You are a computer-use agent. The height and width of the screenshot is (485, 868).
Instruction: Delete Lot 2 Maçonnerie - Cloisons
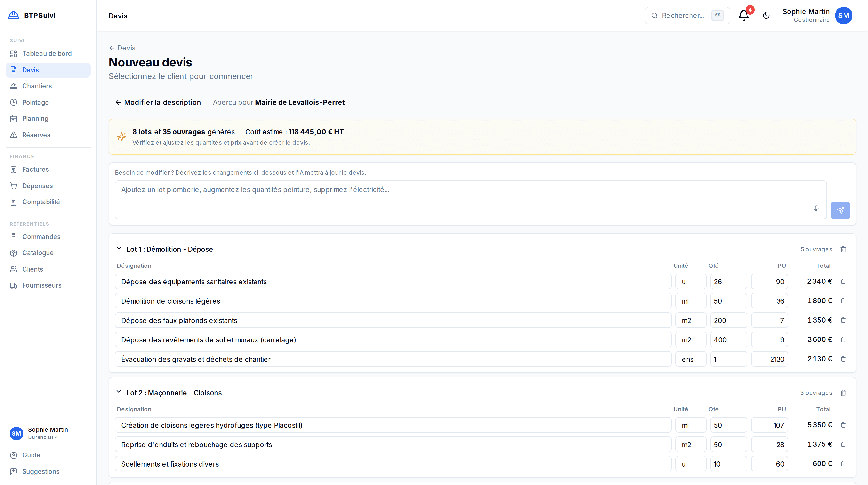843,393
